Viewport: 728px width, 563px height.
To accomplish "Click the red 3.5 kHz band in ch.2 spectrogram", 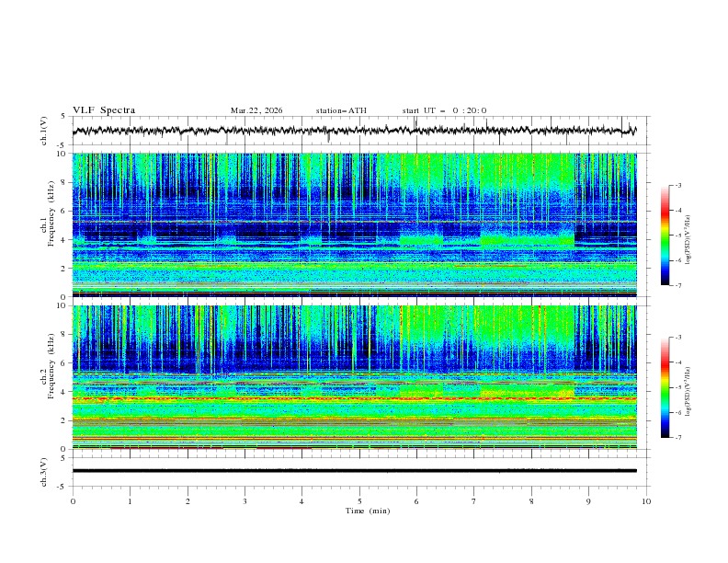I will (355, 398).
